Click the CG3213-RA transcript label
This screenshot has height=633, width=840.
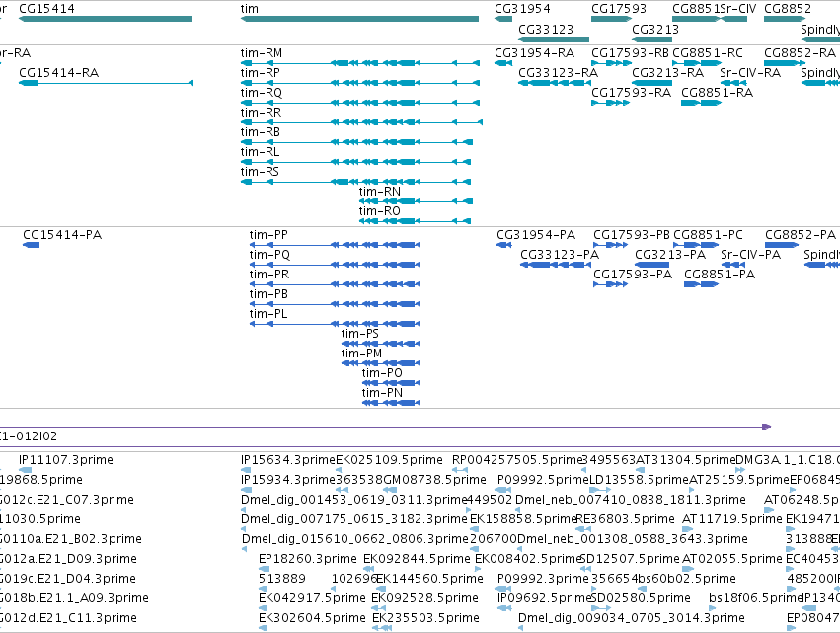[x=668, y=73]
